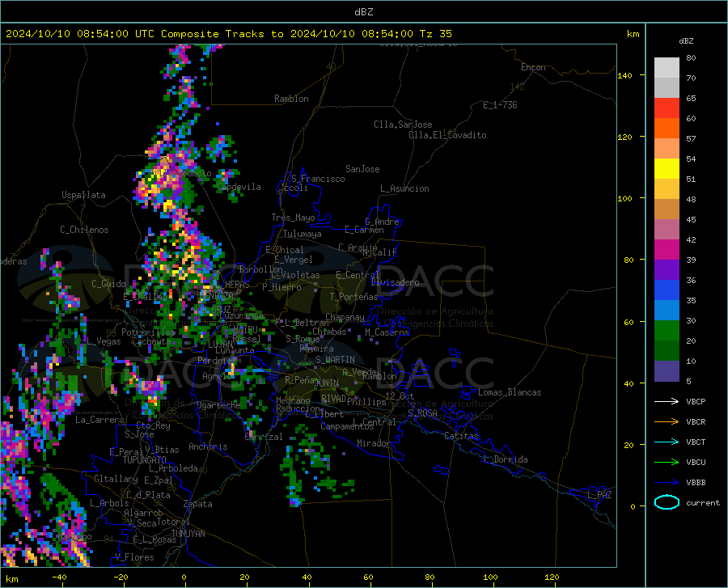Click the 'dBZ' title at top

[363, 12]
